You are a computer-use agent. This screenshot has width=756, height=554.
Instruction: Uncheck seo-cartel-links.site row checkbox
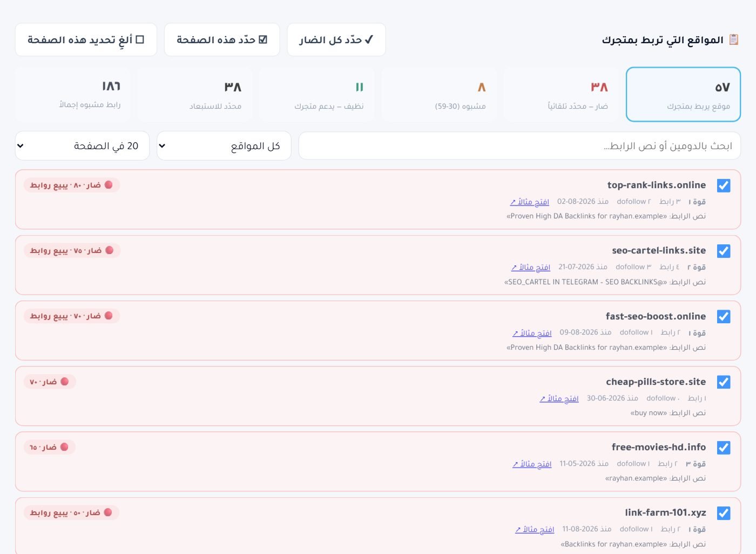click(724, 251)
